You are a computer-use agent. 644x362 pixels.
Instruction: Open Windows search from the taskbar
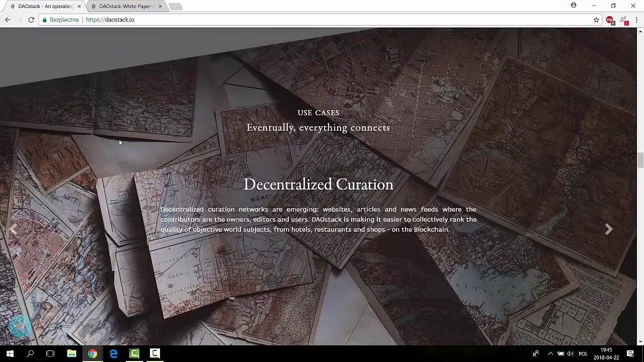click(x=30, y=353)
